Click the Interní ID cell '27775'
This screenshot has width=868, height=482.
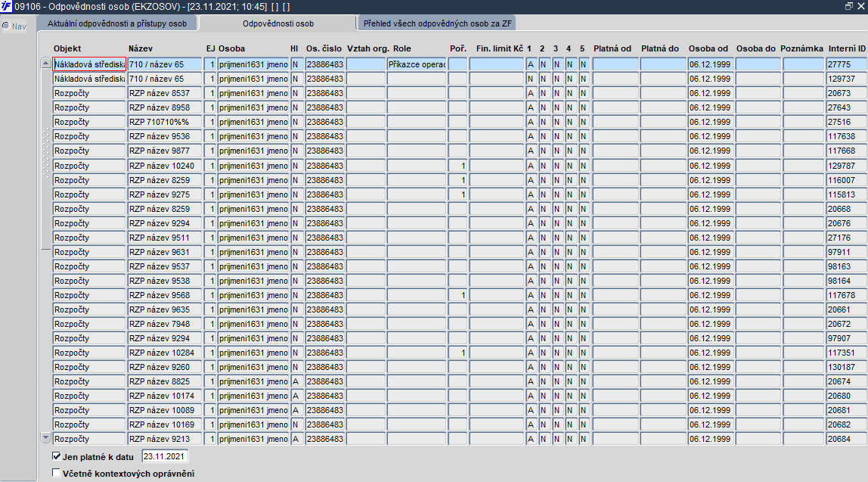coord(846,64)
